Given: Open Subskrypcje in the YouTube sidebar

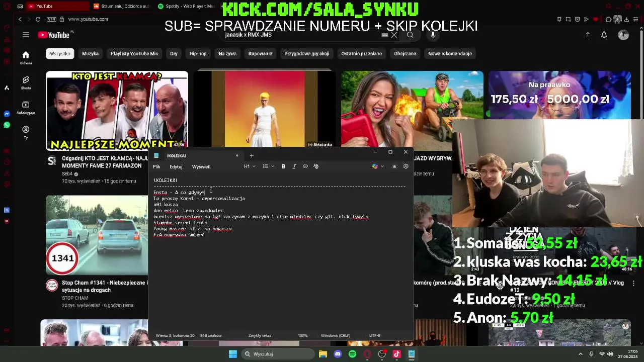Looking at the screenshot, I should [x=26, y=108].
